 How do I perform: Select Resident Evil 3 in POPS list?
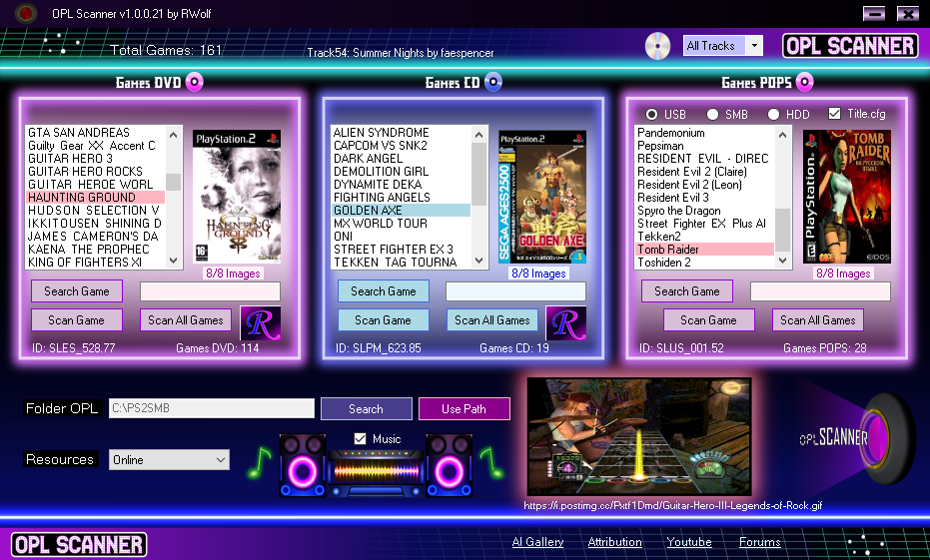[704, 198]
